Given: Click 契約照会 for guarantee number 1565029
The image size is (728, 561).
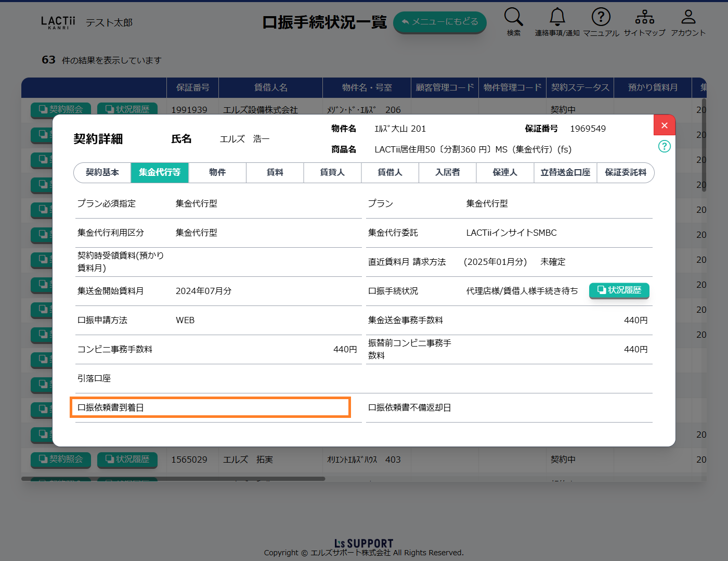Looking at the screenshot, I should click(x=61, y=459).
